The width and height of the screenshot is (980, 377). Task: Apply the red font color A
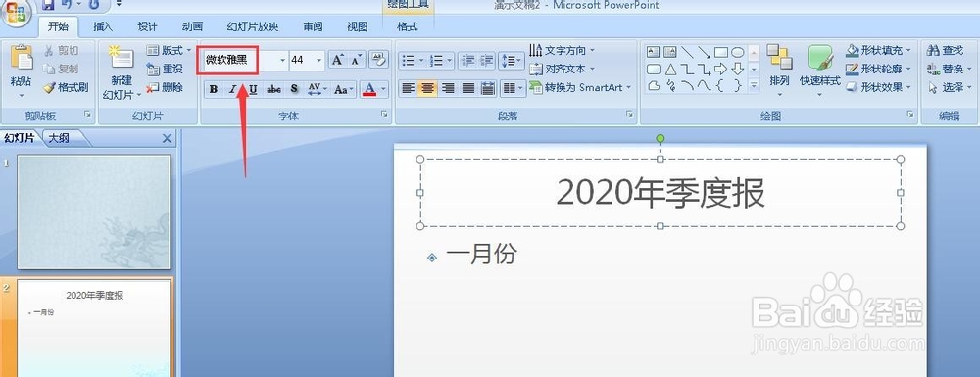click(369, 89)
